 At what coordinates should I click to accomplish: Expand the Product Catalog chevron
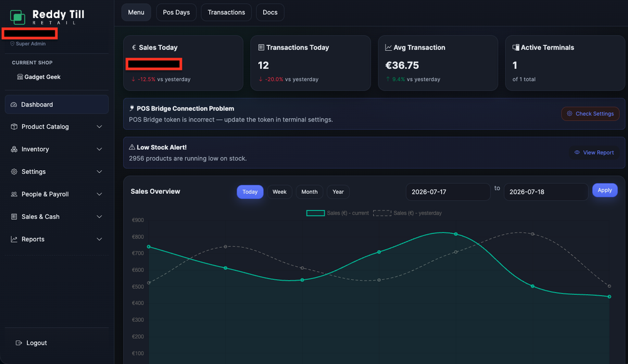(x=99, y=127)
